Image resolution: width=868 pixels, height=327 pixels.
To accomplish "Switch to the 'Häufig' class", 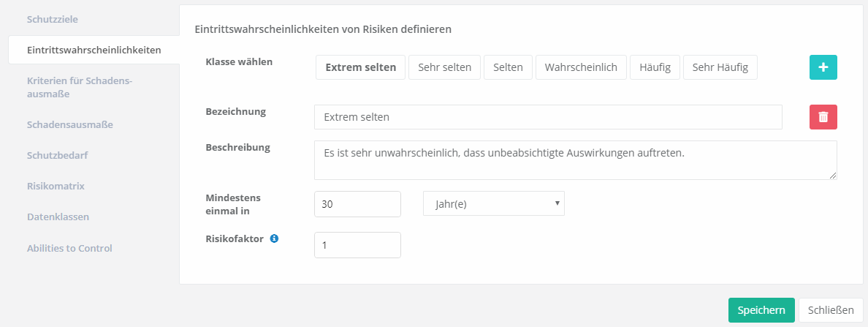I will 655,67.
